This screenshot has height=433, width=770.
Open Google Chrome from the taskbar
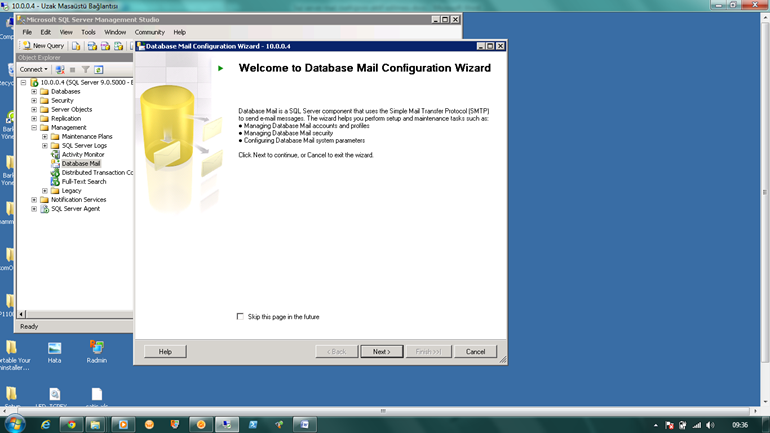coord(72,425)
